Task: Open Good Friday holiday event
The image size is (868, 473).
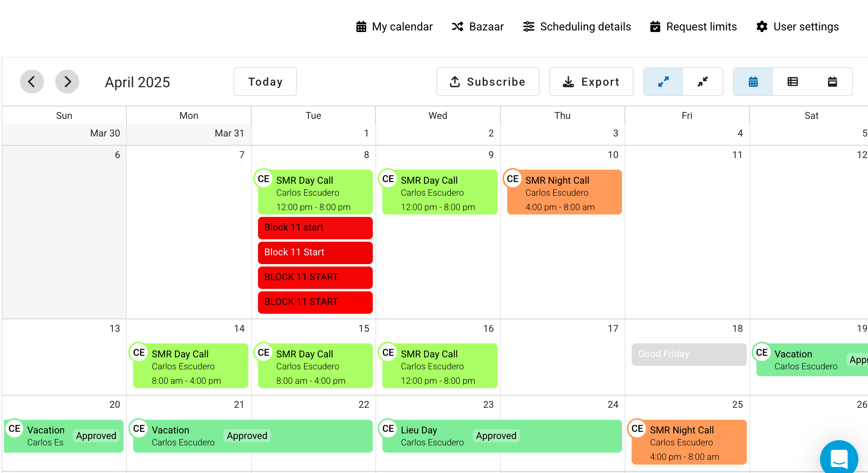Action: coord(689,354)
